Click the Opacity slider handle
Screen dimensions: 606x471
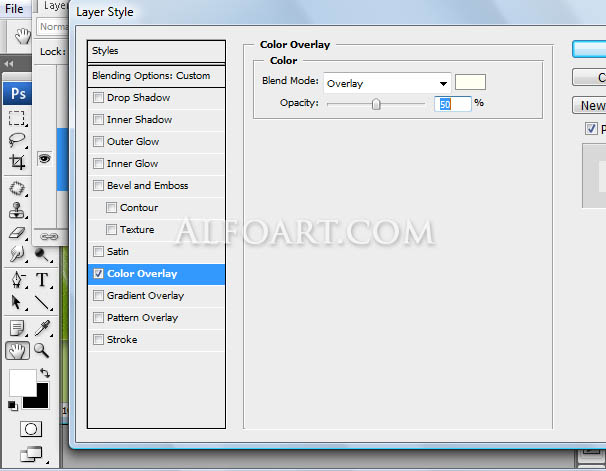[376, 104]
